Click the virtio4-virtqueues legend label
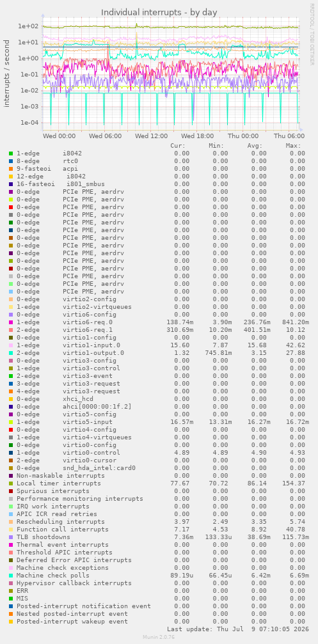Image resolution: width=318 pixels, height=644 pixels. click(97, 437)
